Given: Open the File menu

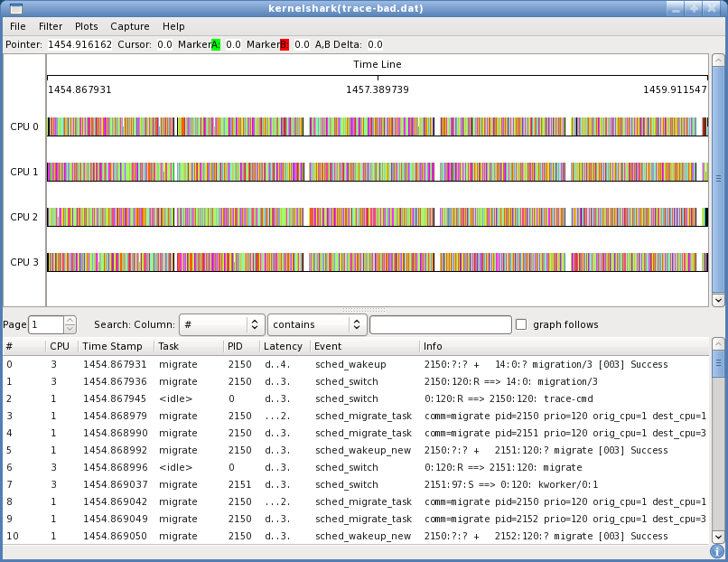Looking at the screenshot, I should [18, 27].
